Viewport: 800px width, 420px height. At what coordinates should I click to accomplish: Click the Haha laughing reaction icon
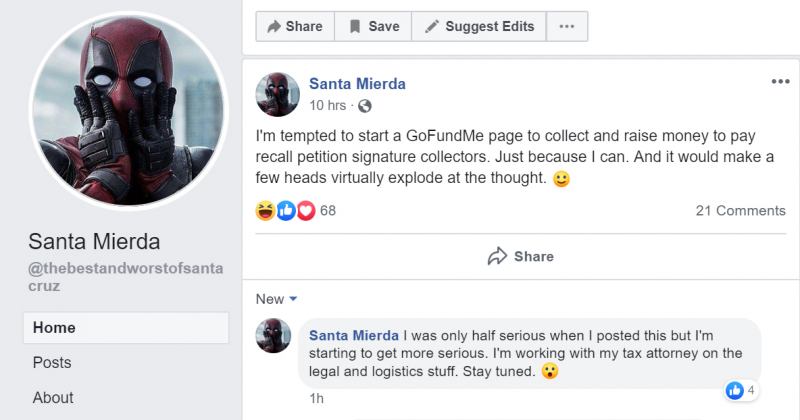pyautogui.click(x=266, y=210)
